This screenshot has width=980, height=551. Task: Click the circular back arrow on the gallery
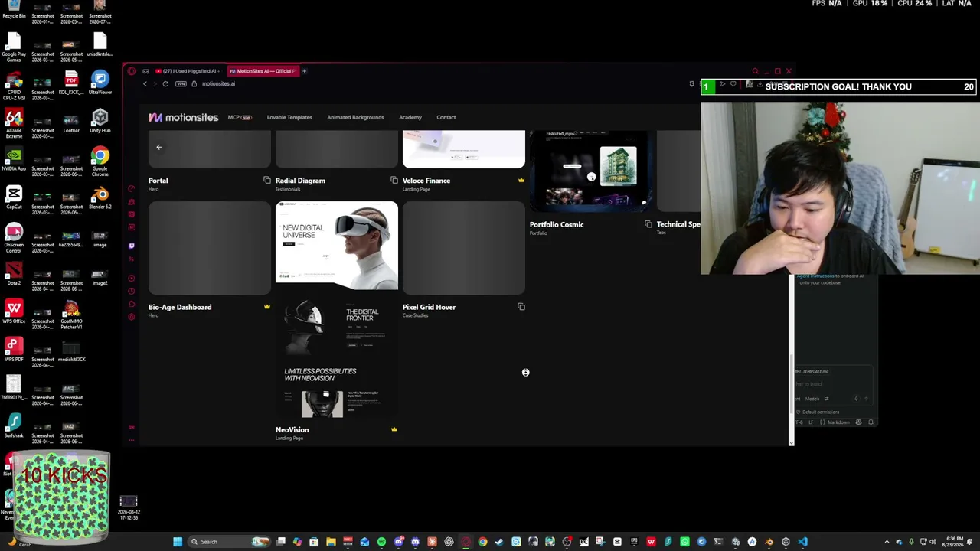point(159,147)
